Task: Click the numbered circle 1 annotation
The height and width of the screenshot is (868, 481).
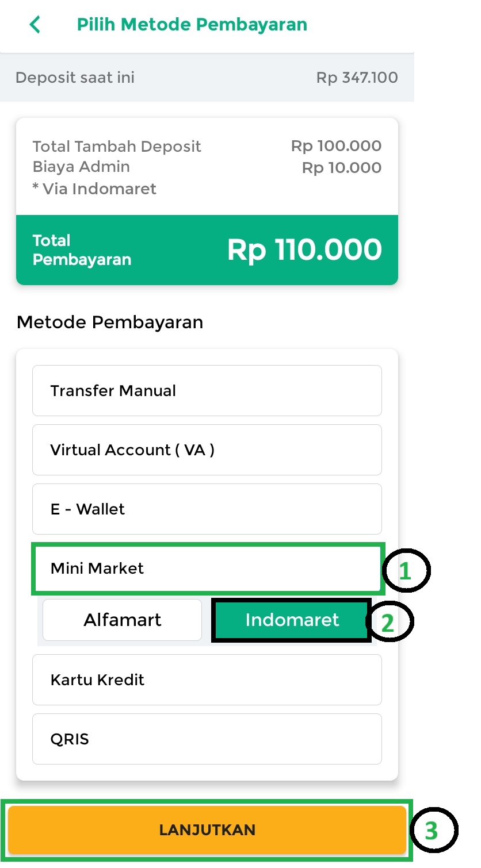Action: tap(406, 571)
